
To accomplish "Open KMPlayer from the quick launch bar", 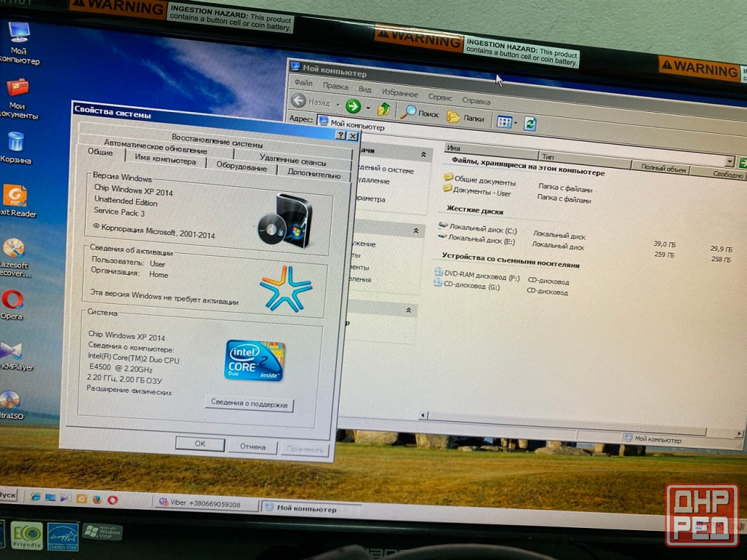I will pyautogui.click(x=66, y=498).
